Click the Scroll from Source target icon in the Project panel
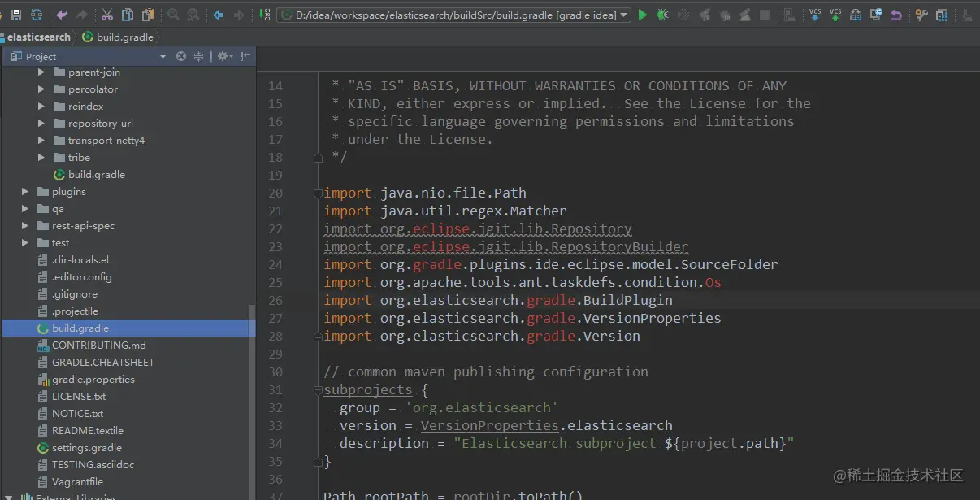 [181, 56]
